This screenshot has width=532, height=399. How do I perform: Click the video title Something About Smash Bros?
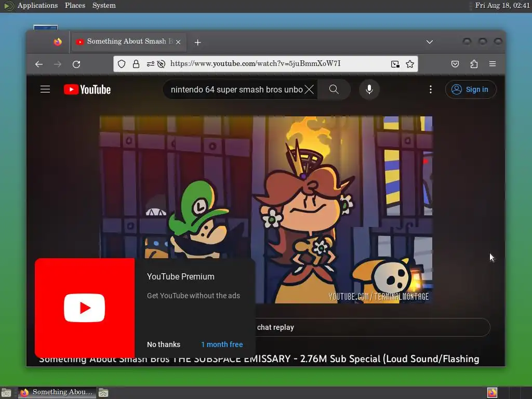click(259, 359)
